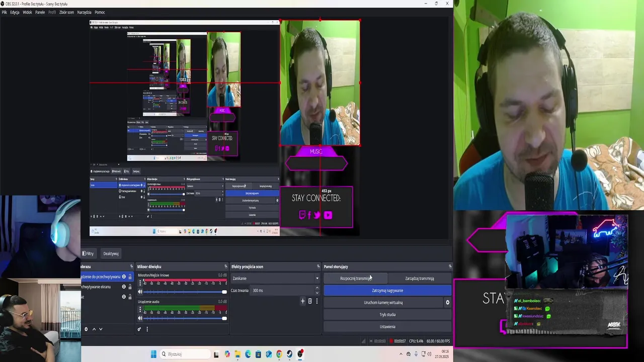Switch to OBS Studio taskbar icon
Screen dimensions: 644x362
pos(300,354)
